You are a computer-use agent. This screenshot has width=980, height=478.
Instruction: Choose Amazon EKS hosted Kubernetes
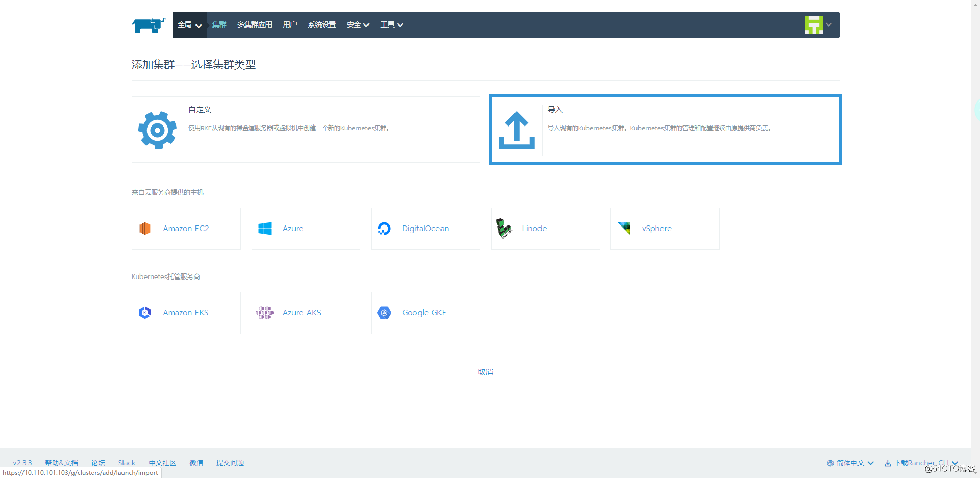click(x=186, y=313)
